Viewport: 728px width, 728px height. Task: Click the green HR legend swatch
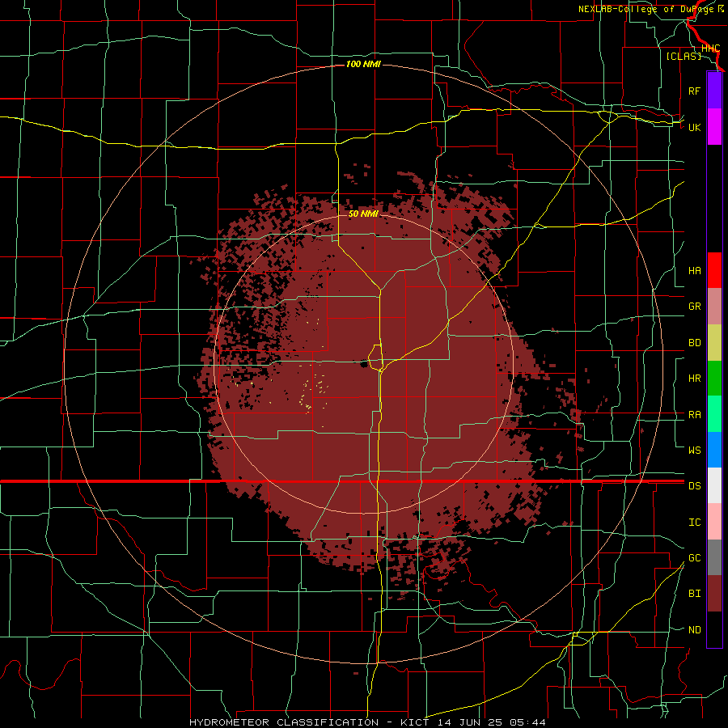coord(714,379)
